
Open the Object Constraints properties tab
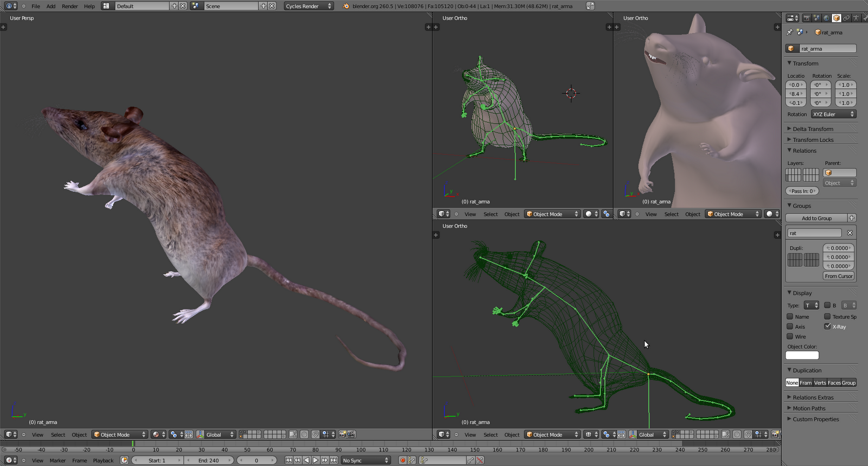point(846,18)
